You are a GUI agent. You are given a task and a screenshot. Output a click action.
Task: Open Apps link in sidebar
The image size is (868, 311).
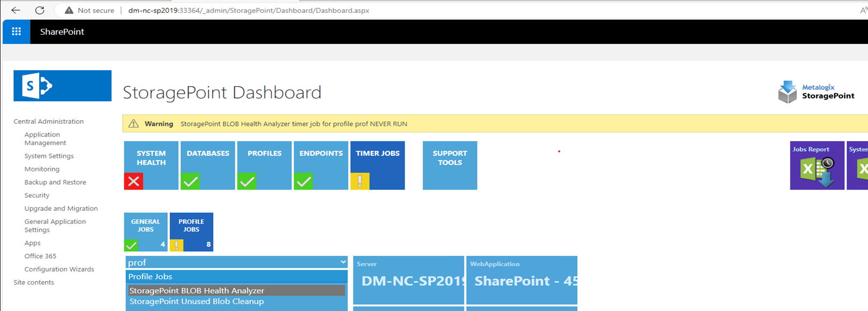pyautogui.click(x=32, y=243)
